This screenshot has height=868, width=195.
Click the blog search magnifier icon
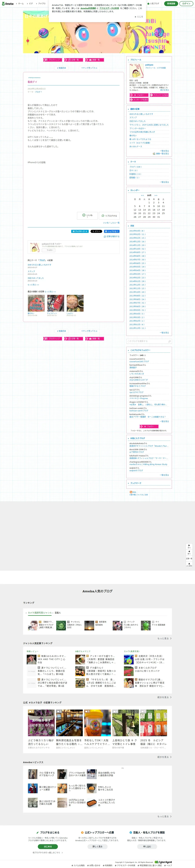[169, 341]
